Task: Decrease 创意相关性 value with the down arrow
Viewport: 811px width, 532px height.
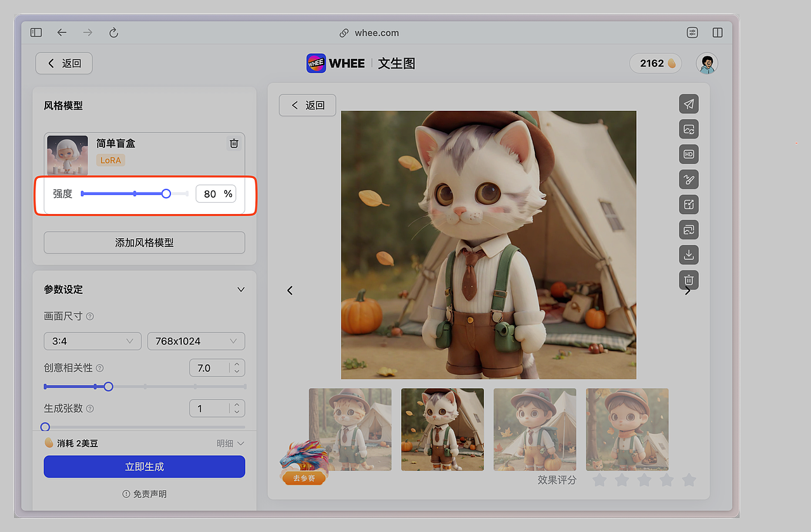Action: tap(237, 372)
